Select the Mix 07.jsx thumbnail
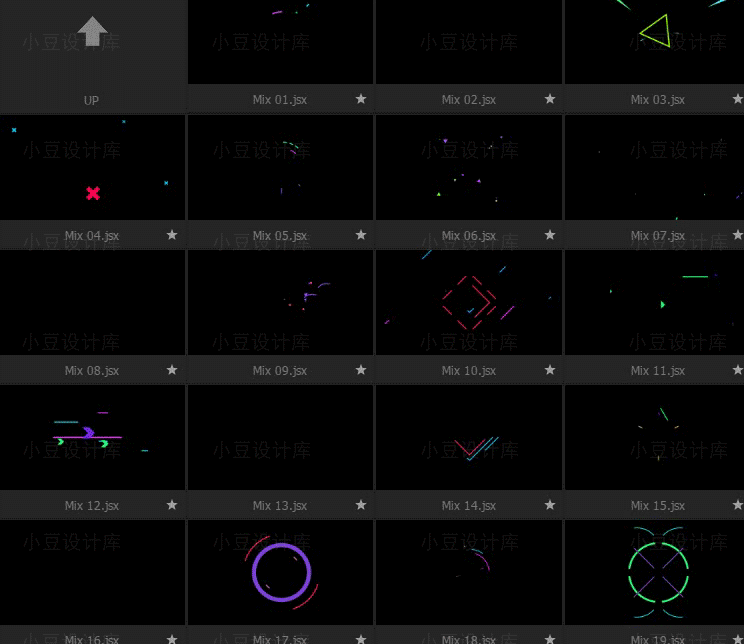 point(655,168)
